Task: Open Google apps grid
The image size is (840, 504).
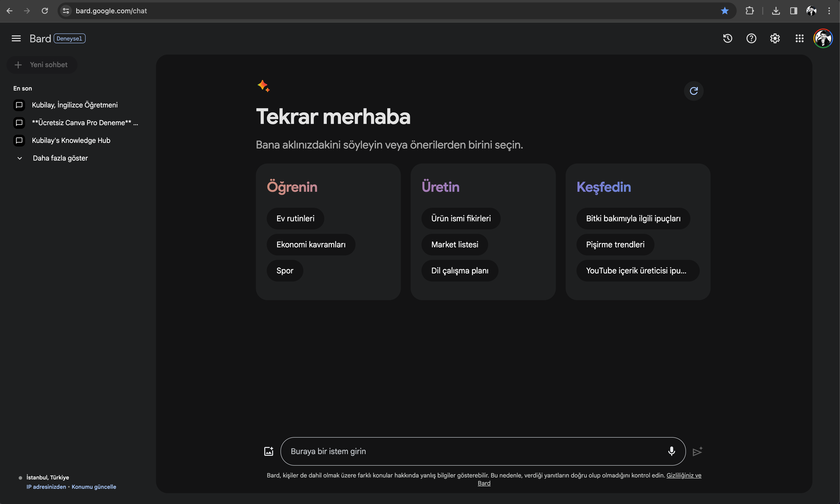Action: click(x=800, y=38)
